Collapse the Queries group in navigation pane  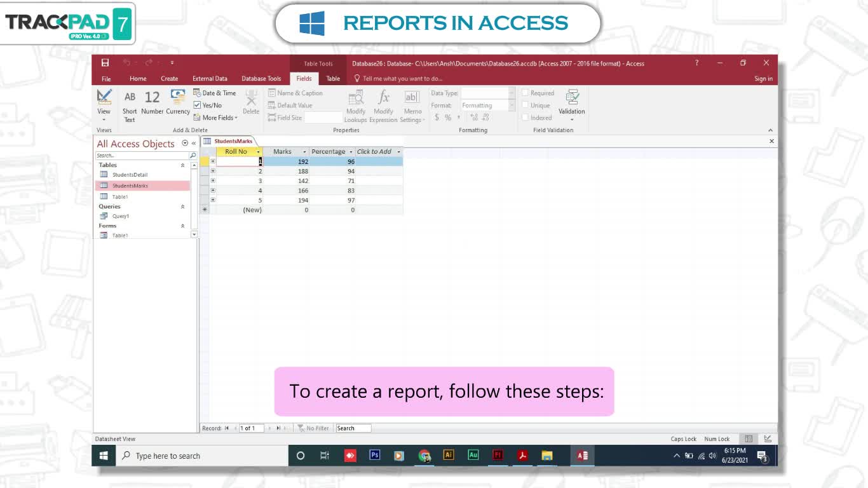tap(183, 207)
